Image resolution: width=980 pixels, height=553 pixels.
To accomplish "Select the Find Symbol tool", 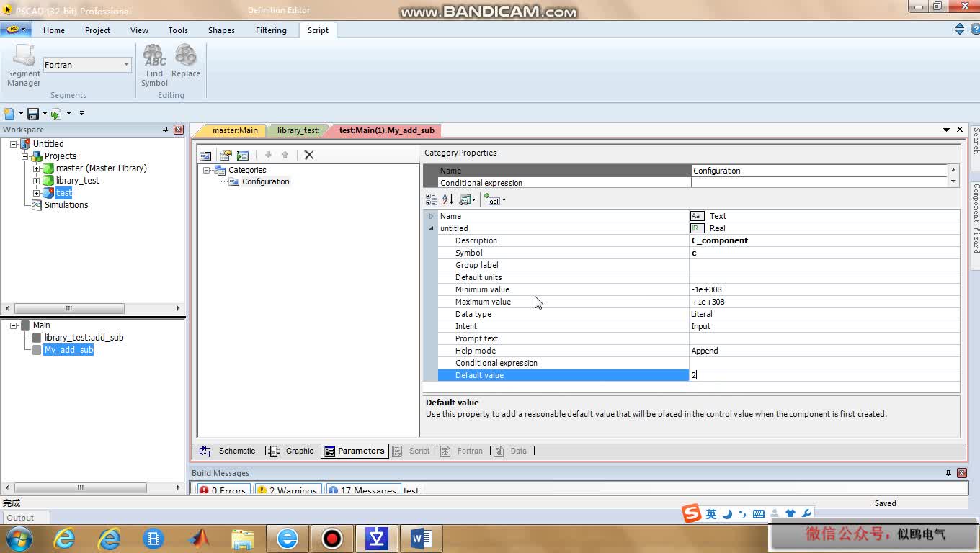I will click(153, 62).
